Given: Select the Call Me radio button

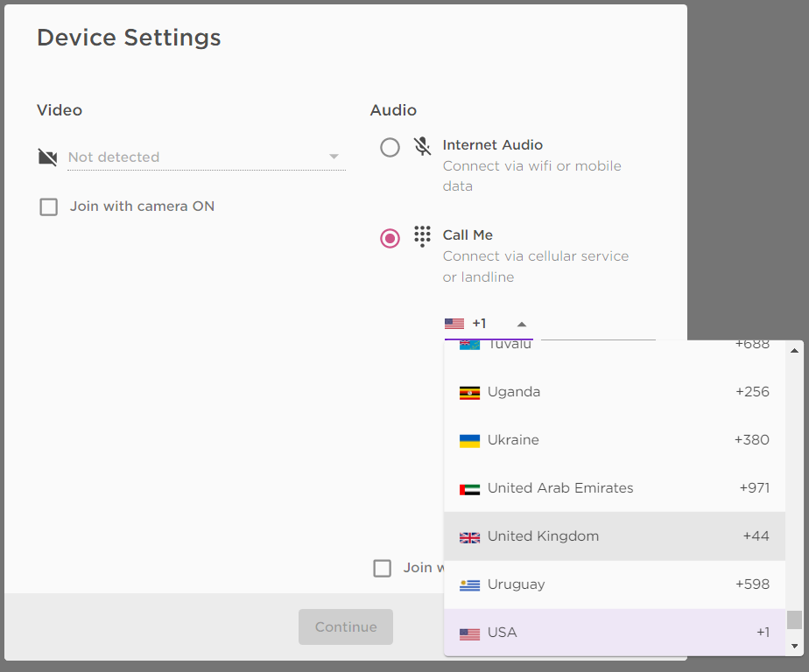Looking at the screenshot, I should (x=390, y=238).
